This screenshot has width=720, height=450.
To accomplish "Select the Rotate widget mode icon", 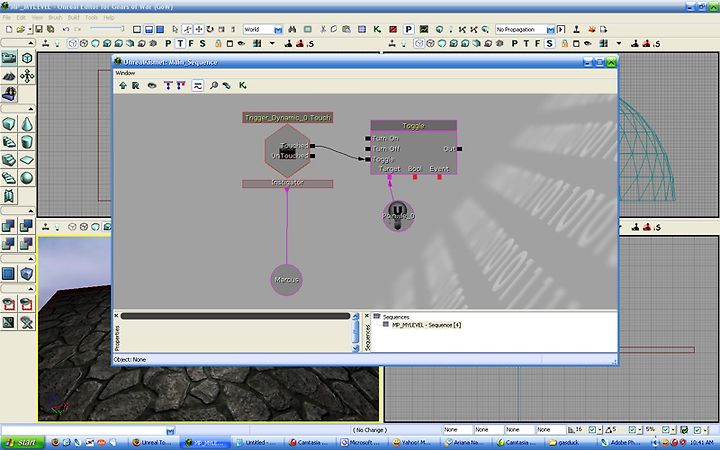I will [x=210, y=29].
